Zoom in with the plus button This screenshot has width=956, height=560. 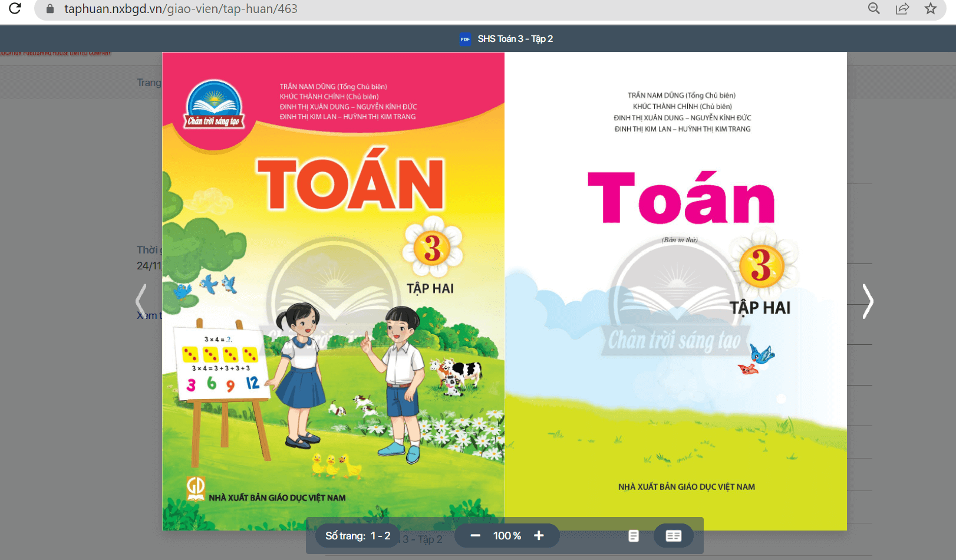tap(539, 535)
